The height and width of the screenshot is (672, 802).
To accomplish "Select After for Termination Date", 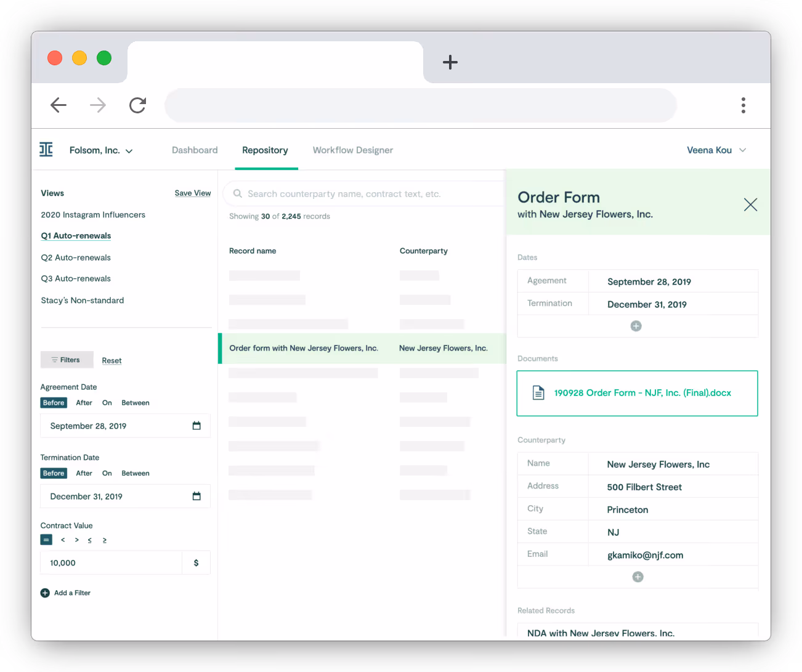I will point(84,473).
